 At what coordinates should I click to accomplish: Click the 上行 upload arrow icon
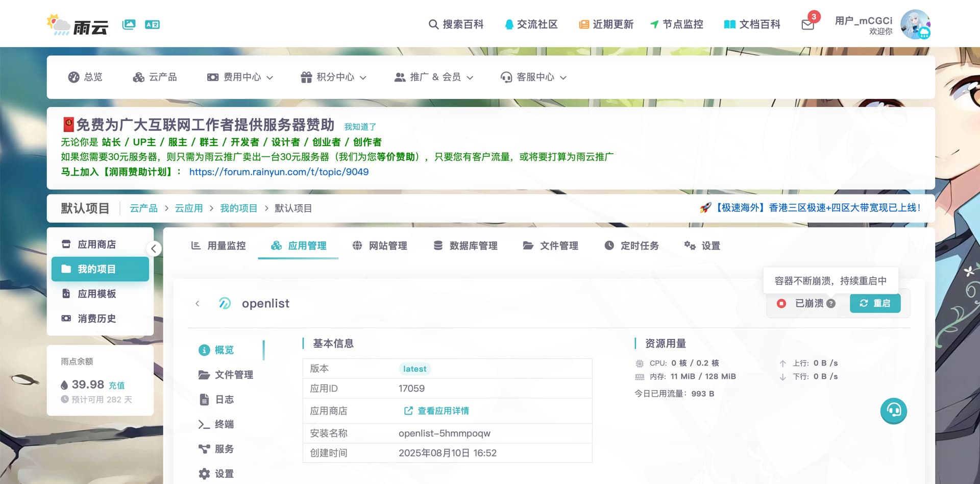[782, 364]
